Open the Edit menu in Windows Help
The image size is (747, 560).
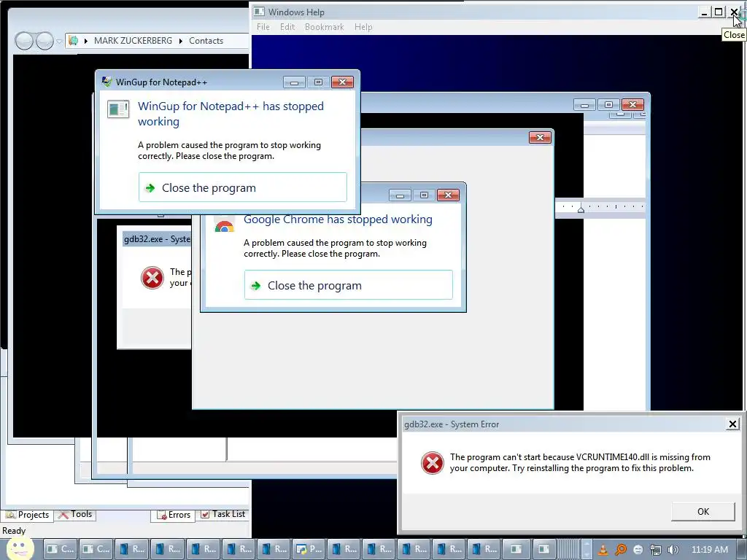pyautogui.click(x=287, y=27)
